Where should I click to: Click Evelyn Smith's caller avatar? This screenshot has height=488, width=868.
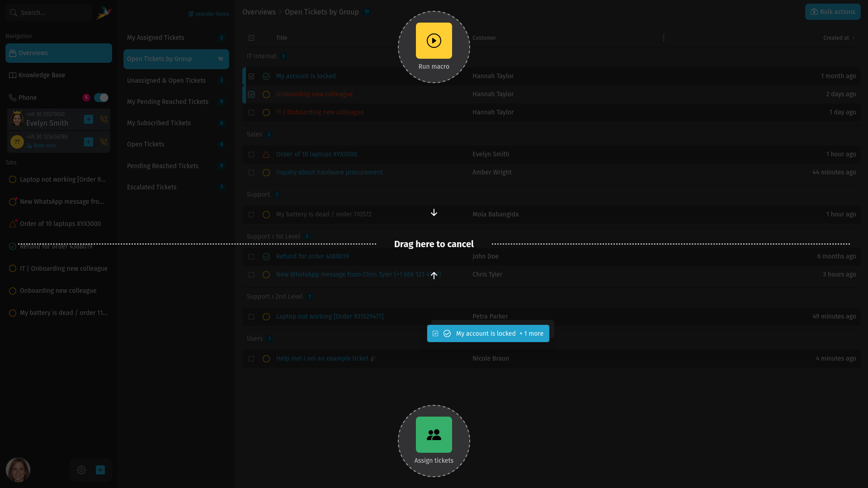(17, 119)
